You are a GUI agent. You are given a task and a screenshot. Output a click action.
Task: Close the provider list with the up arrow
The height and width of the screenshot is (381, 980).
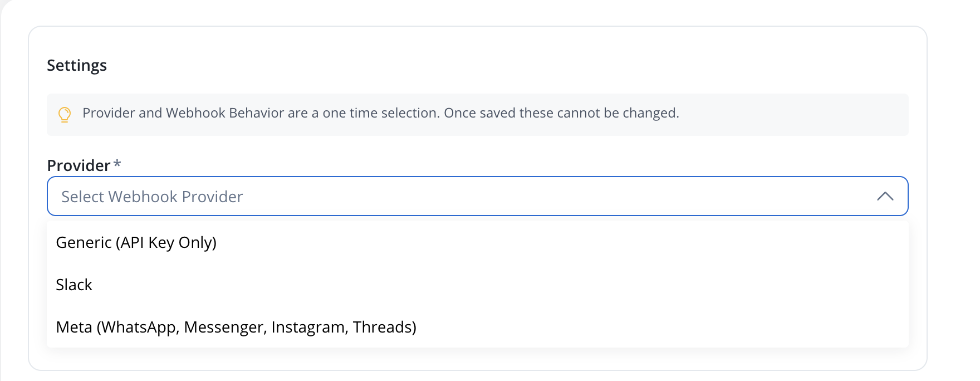click(885, 196)
